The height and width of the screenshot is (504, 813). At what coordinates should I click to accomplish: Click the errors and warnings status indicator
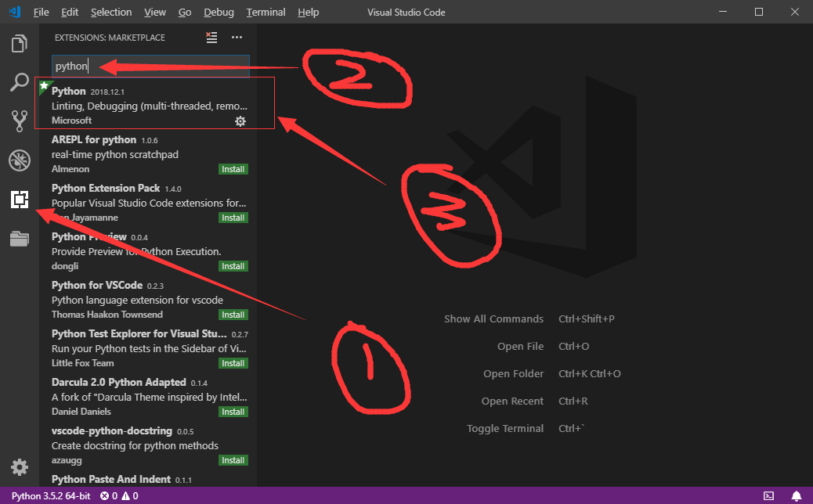point(125,496)
